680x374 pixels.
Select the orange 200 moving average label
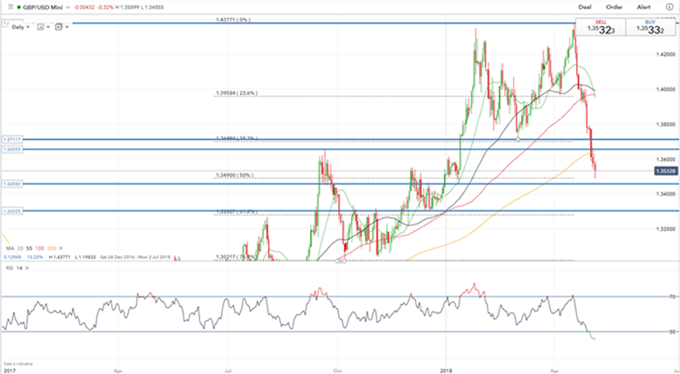pos(52,248)
